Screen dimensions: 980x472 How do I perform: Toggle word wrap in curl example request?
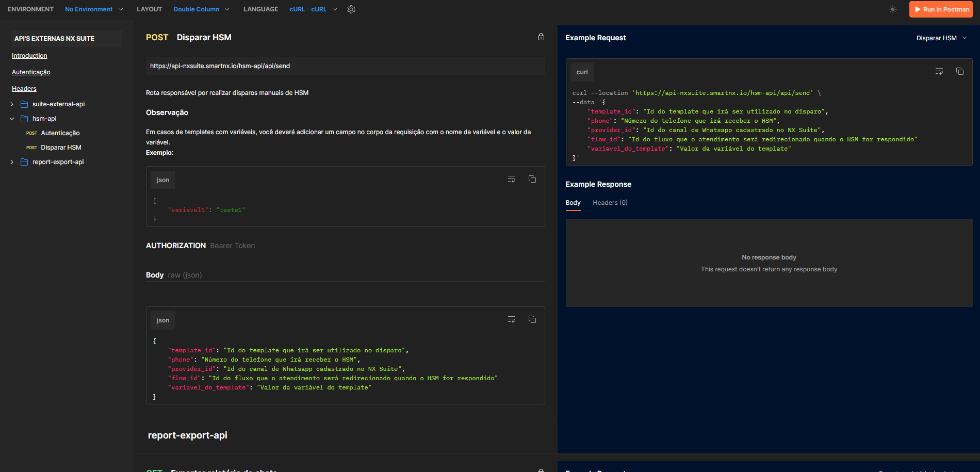[x=939, y=72]
